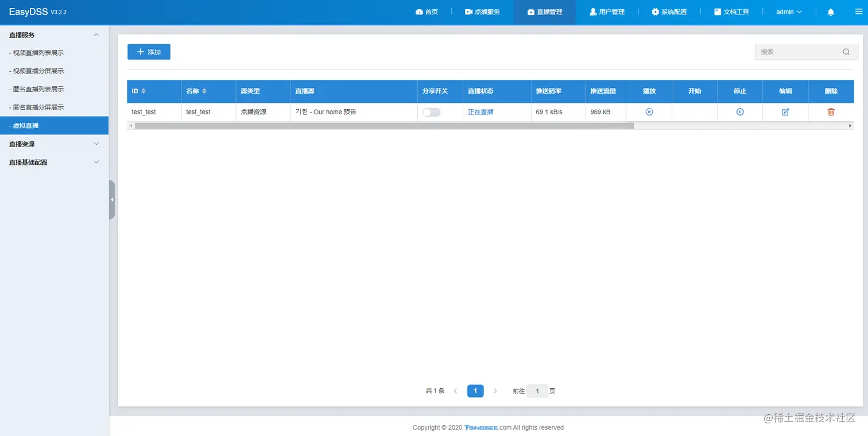The height and width of the screenshot is (436, 868).
Task: Click the next page arrow
Action: click(x=495, y=391)
